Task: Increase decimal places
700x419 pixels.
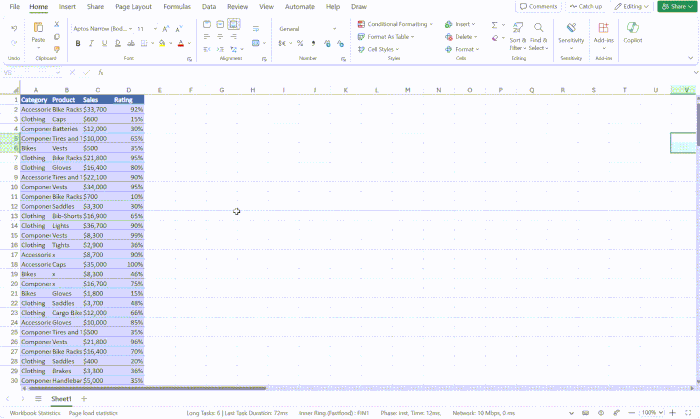Action: (x=327, y=43)
